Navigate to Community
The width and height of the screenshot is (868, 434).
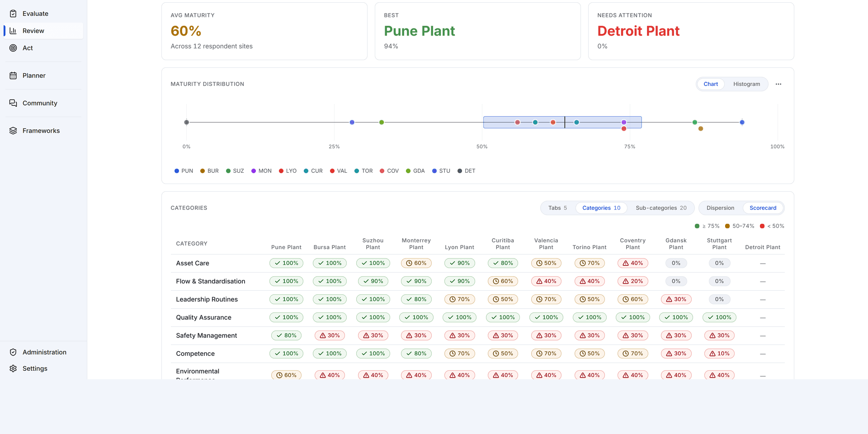43,103
